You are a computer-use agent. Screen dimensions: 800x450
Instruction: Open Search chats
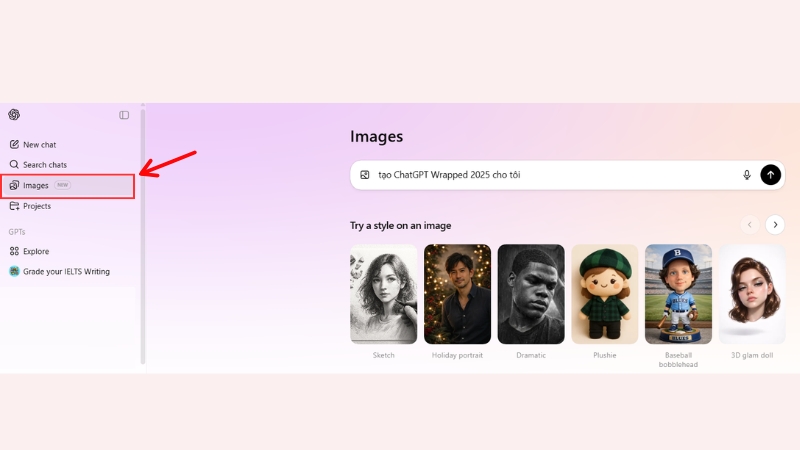(x=45, y=165)
